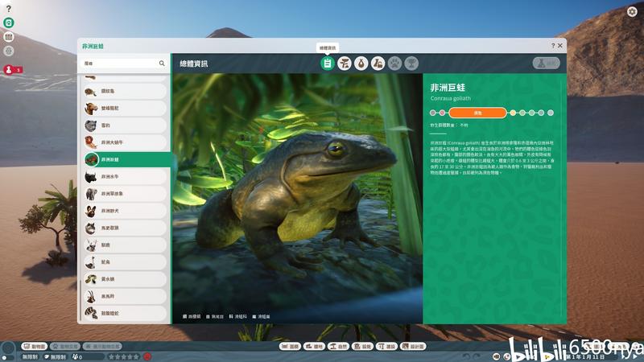The width and height of the screenshot is (644, 362).
Task: Open the second build menu button
Action: [314, 347]
